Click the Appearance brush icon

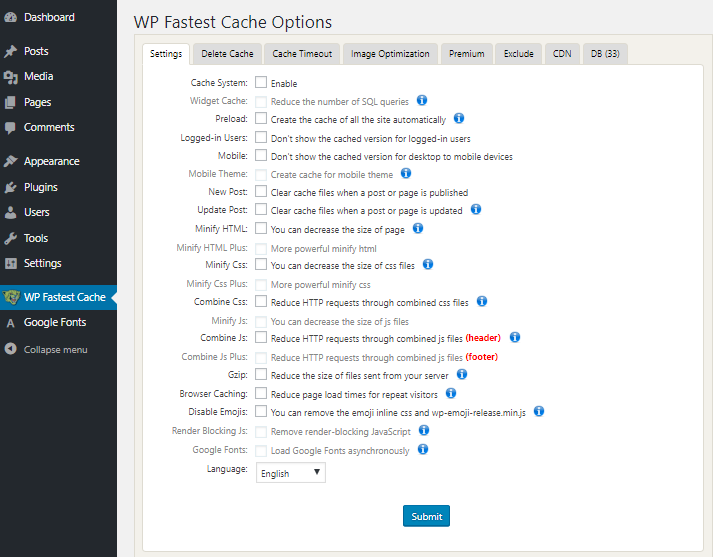point(10,161)
